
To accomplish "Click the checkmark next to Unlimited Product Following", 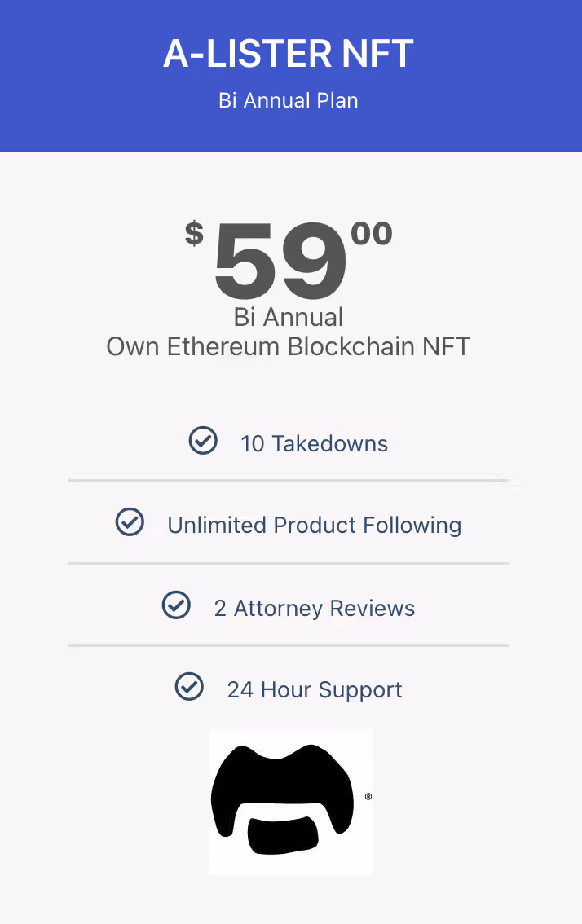I will pos(130,522).
